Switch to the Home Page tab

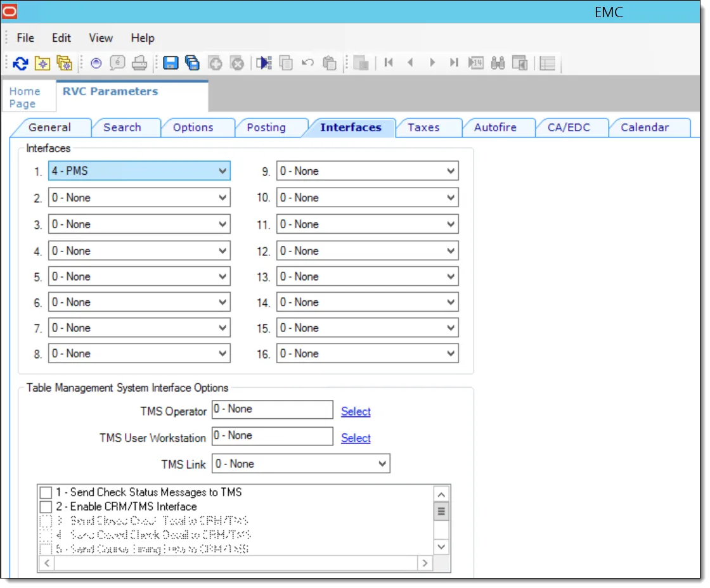[x=25, y=98]
